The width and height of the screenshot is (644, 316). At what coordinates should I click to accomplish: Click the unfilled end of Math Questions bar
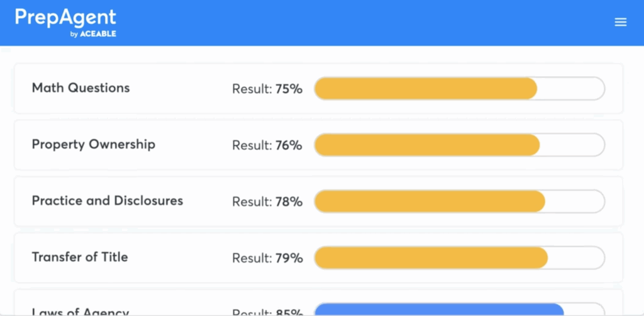click(x=570, y=89)
